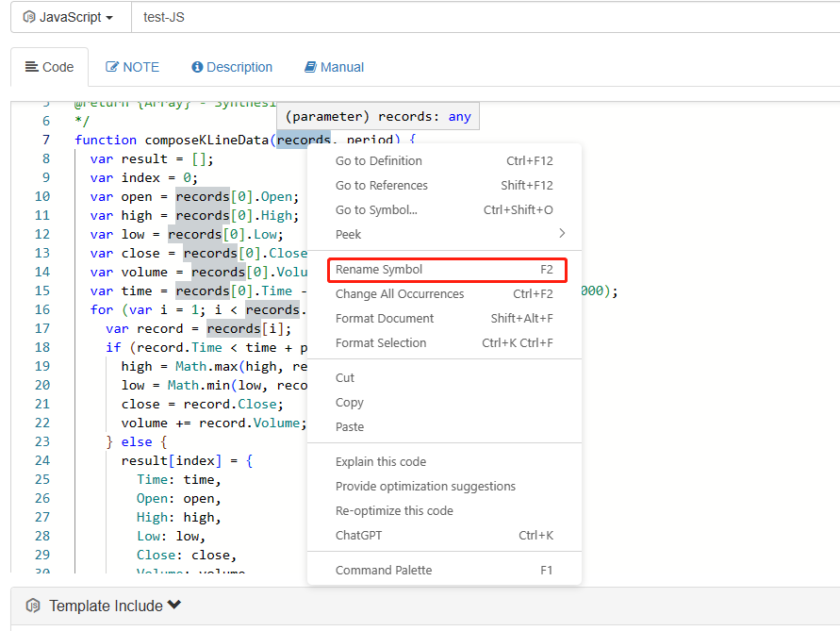Open the Command Palette entry
840x631 pixels.
(384, 571)
